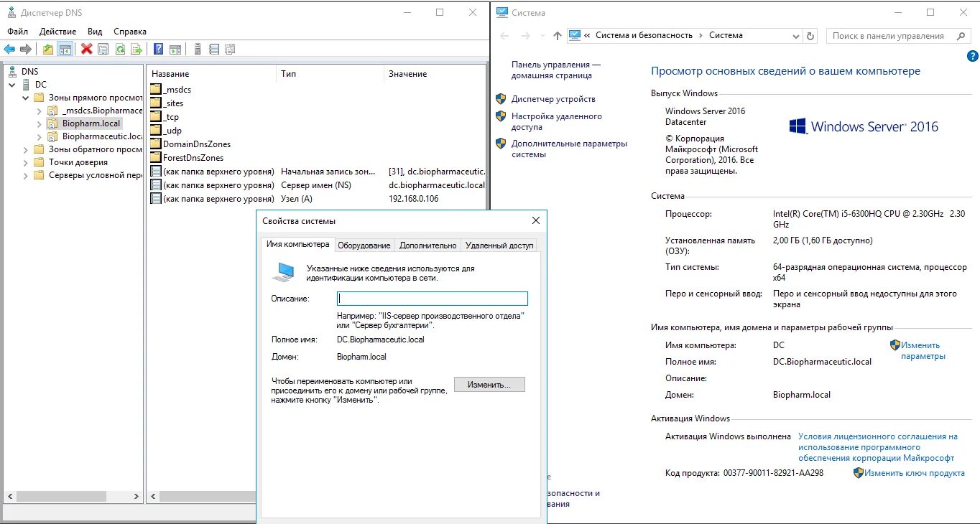Select the _udp folder in the record list
Viewport: 980px width, 524px height.
166,131
